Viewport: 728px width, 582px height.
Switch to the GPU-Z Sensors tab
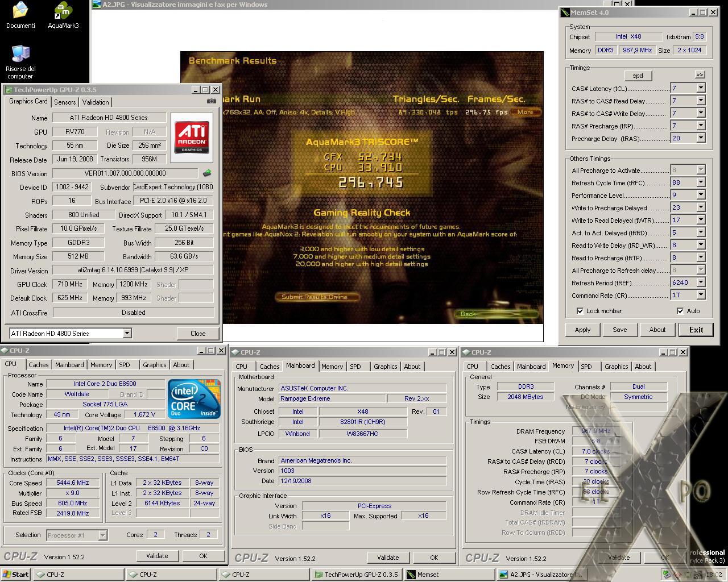65,102
